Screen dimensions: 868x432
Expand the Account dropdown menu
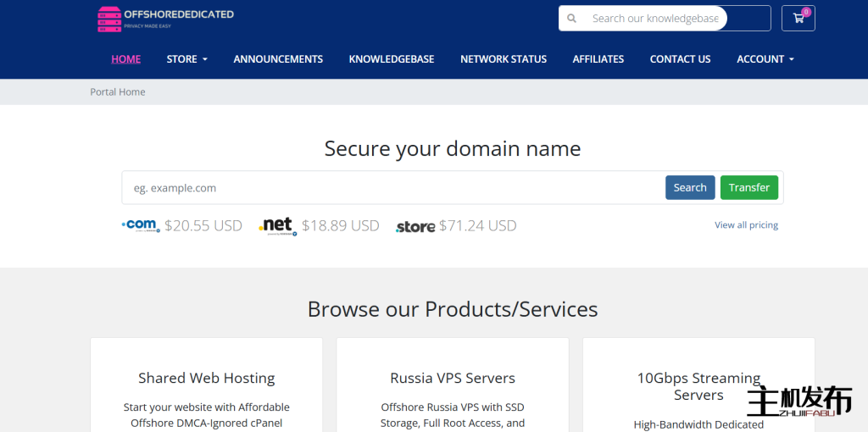(x=765, y=59)
